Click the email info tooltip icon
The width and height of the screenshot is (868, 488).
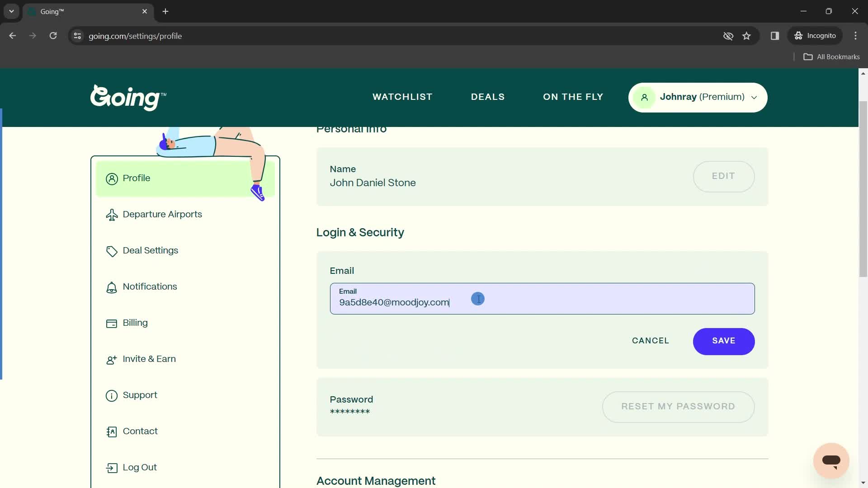click(478, 298)
